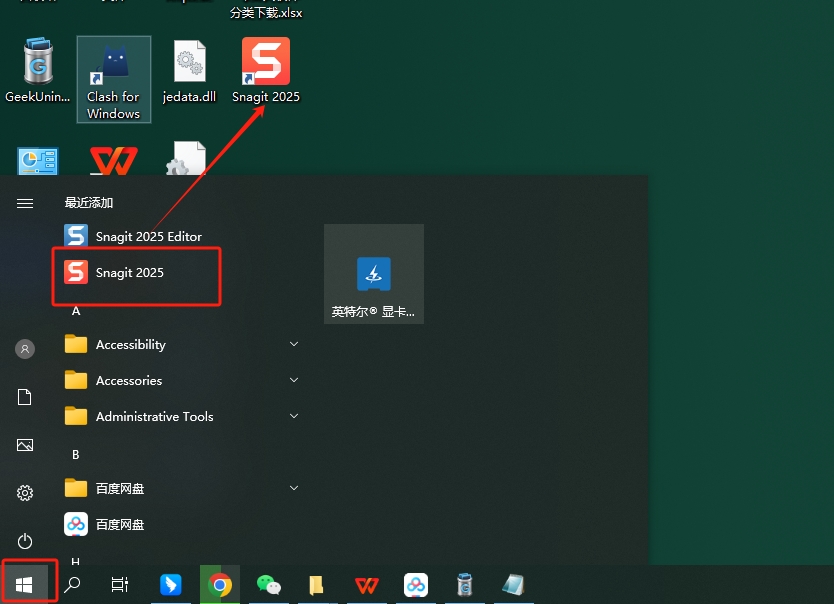Expand the Accessories folder chevron

tap(294, 380)
